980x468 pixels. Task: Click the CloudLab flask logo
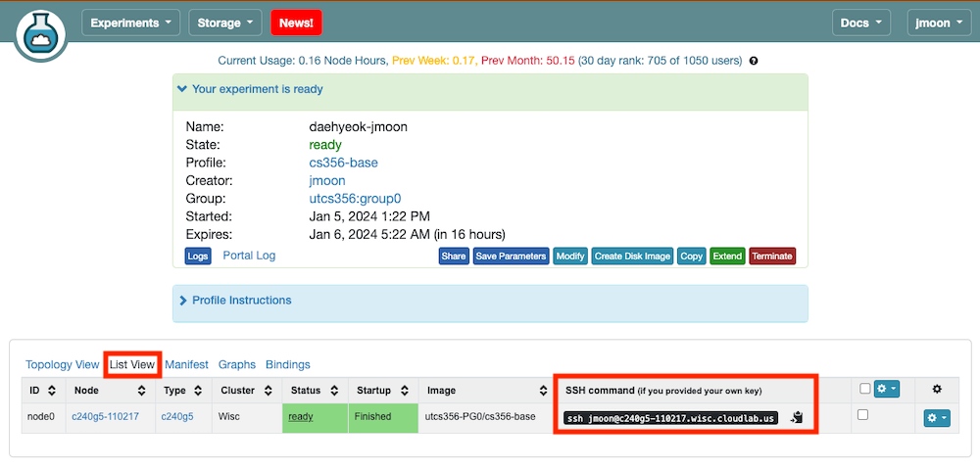[x=40, y=35]
